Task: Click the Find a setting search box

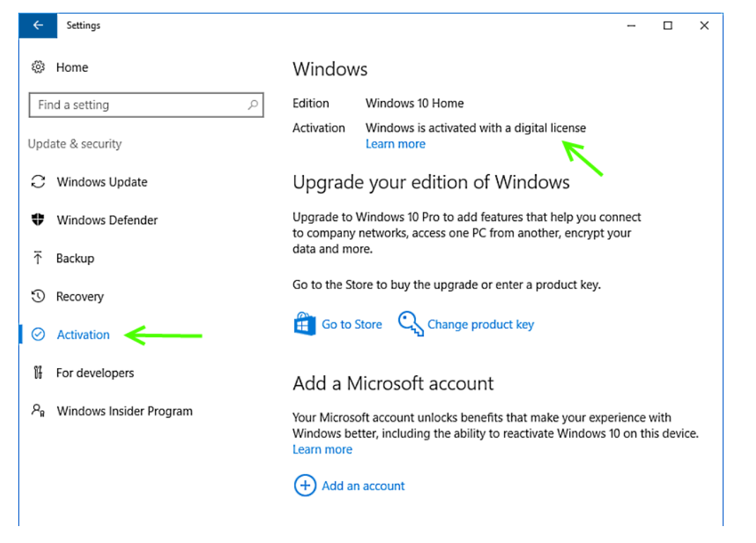Action: tap(138, 105)
